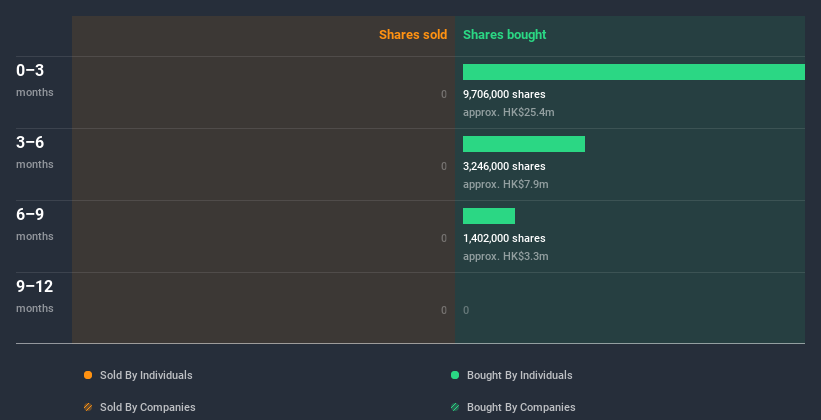Toggle the Bought By Companies legend label
Image resolution: width=821 pixels, height=420 pixels.
point(521,407)
